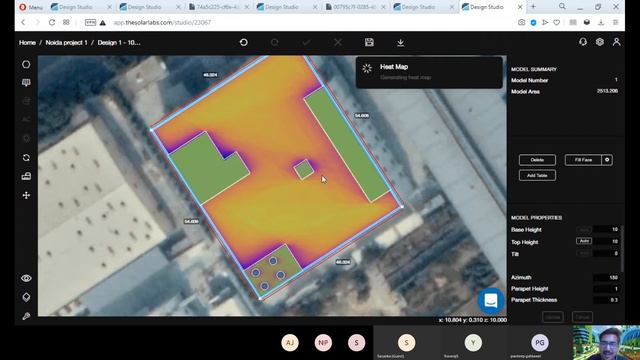Save the design with floppy disk icon
The width and height of the screenshot is (640, 360).
click(x=369, y=42)
